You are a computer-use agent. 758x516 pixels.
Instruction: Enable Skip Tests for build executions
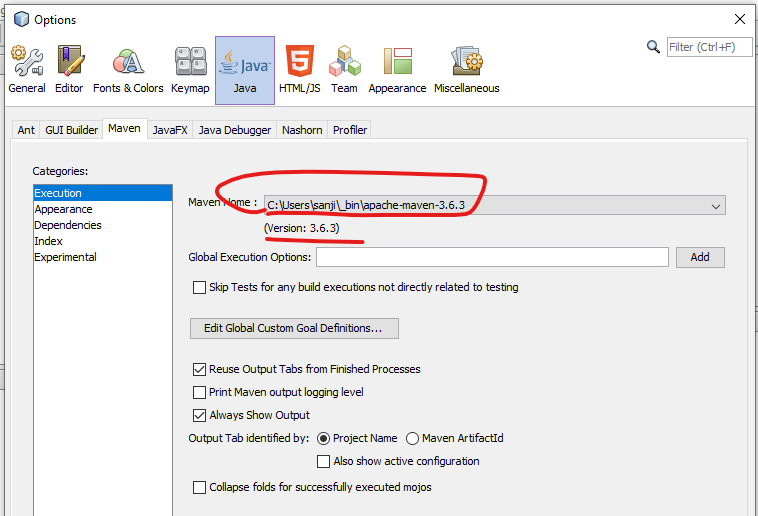pyautogui.click(x=200, y=288)
